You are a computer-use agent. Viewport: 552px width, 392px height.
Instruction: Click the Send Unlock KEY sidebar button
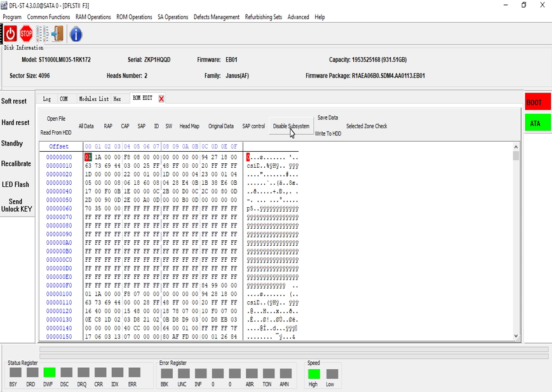coord(17,205)
